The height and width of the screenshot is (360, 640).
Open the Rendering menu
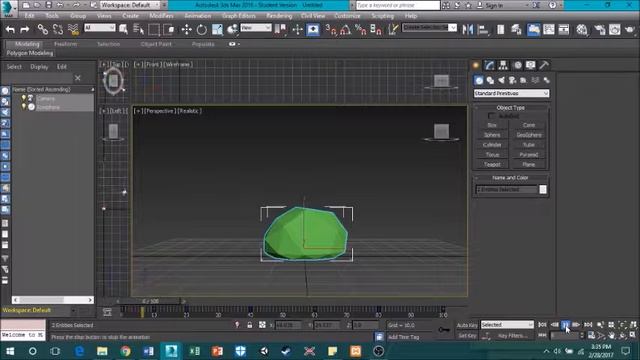click(279, 16)
